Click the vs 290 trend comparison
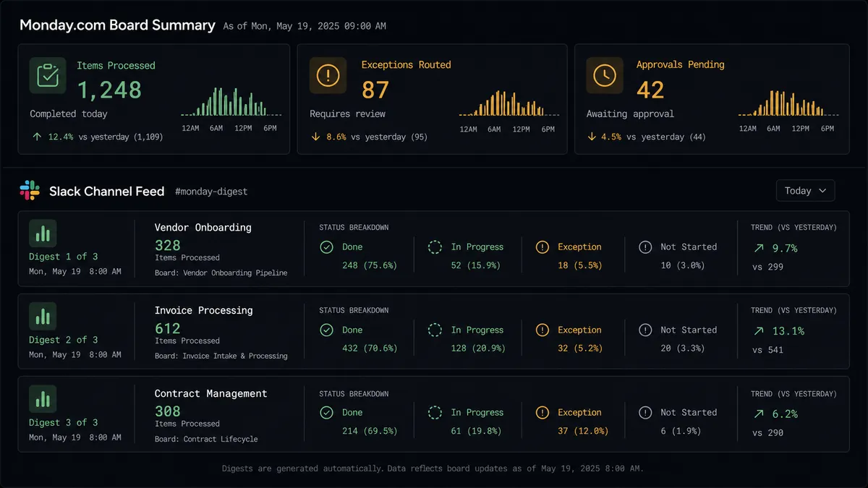The height and width of the screenshot is (488, 868). pyautogui.click(x=768, y=433)
